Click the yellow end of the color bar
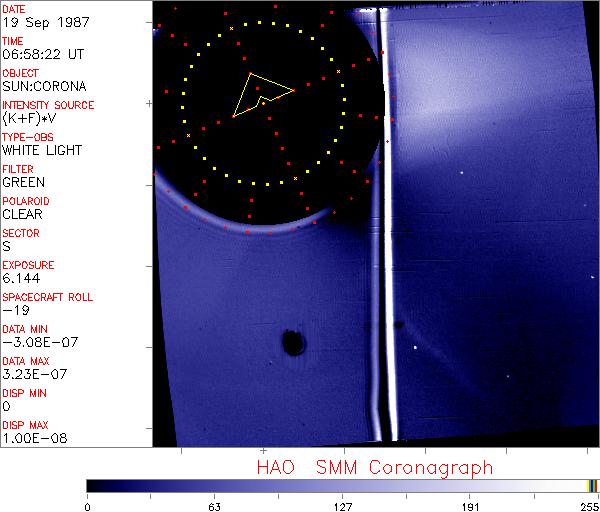Screen dimensions: 600x512 click(x=590, y=486)
